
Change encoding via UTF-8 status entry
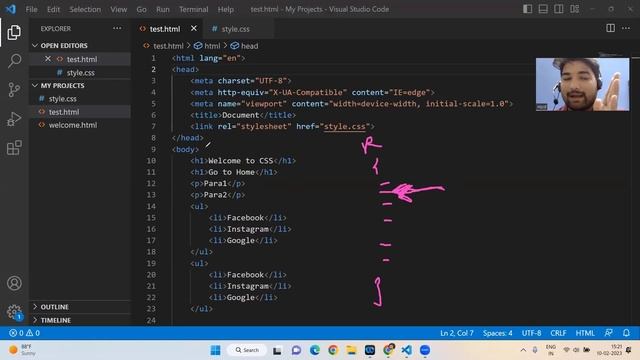pos(531,333)
